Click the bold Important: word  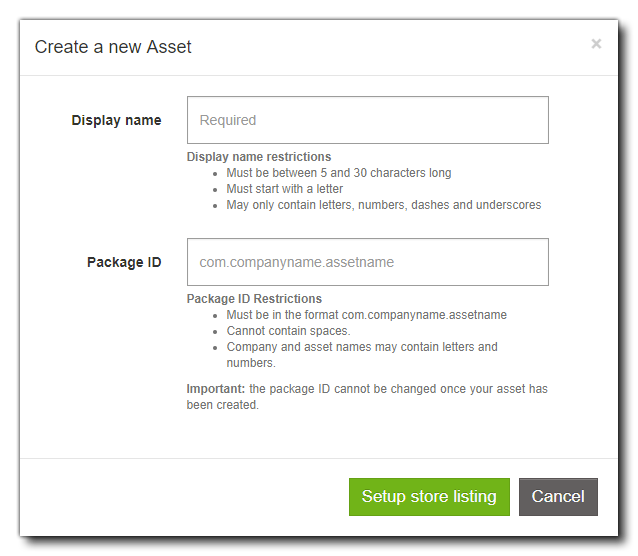tap(215, 389)
